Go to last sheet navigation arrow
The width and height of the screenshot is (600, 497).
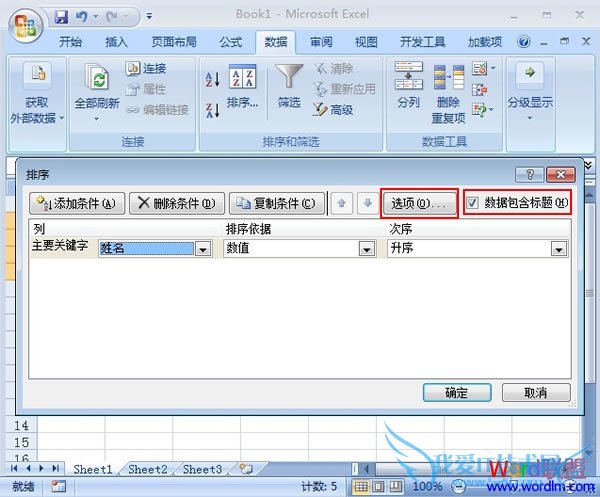coord(55,468)
